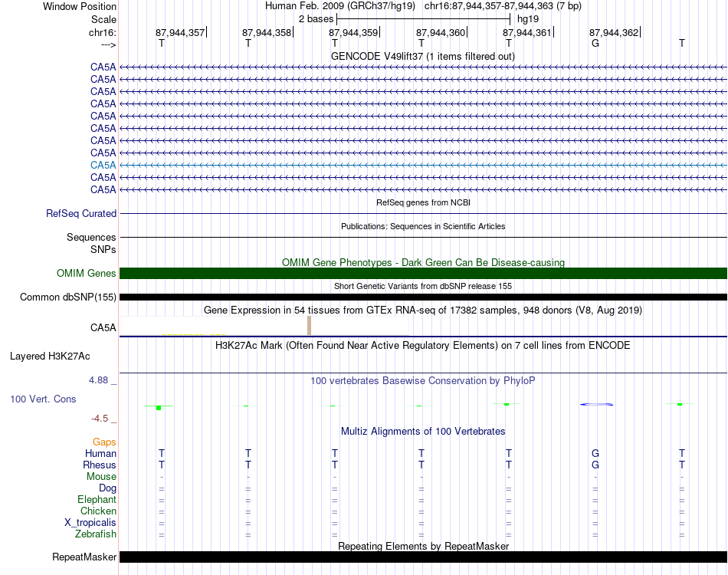Click the black RepeatMasker item bar
The height and width of the screenshot is (575, 728).
pos(424,557)
